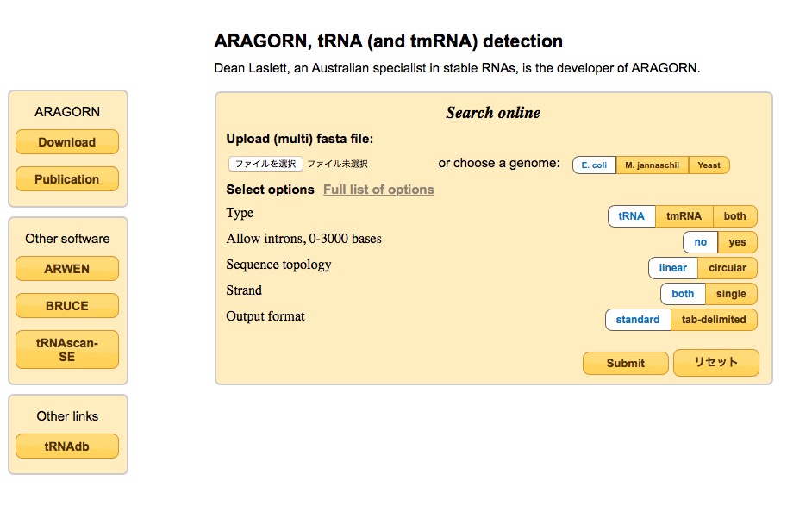Image resolution: width=812 pixels, height=524 pixels.
Task: Switch output format to tab-delimited
Action: [x=715, y=320]
